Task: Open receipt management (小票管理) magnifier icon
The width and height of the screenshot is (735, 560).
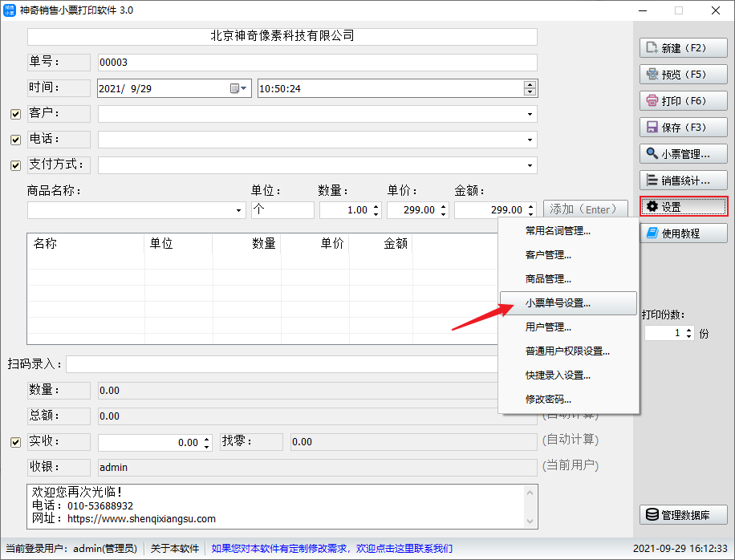Action: 652,154
